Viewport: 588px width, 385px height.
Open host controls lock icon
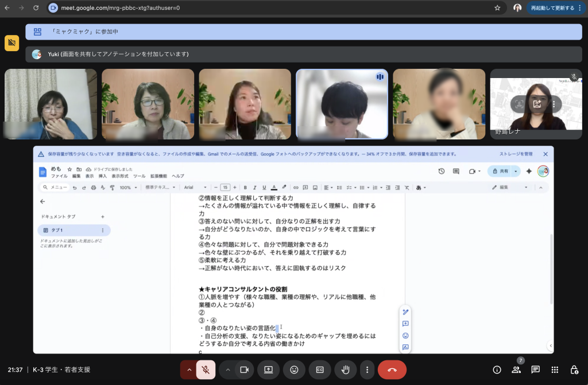[x=574, y=370]
